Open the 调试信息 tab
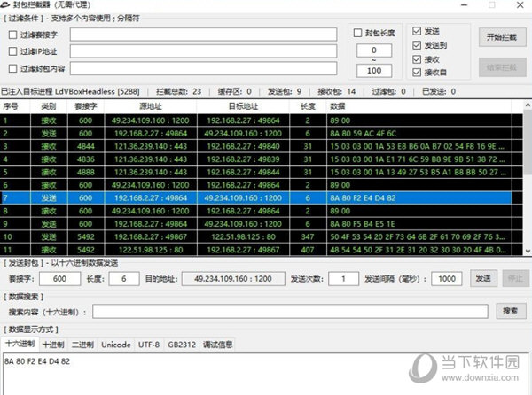This screenshot has width=532, height=395. click(x=217, y=345)
